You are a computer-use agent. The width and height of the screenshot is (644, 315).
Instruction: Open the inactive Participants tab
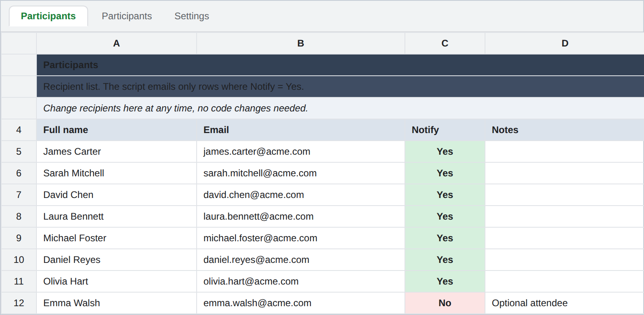click(x=127, y=16)
